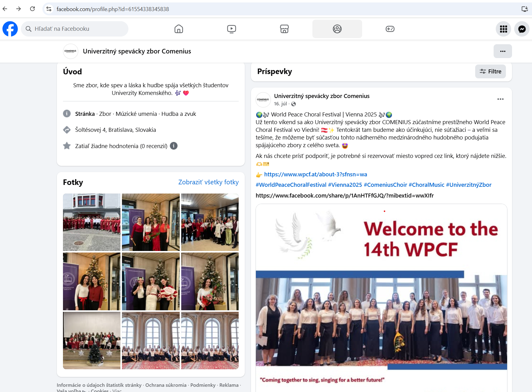532x392 pixels.
Task: Open the Filtre posts filter
Action: click(x=490, y=72)
